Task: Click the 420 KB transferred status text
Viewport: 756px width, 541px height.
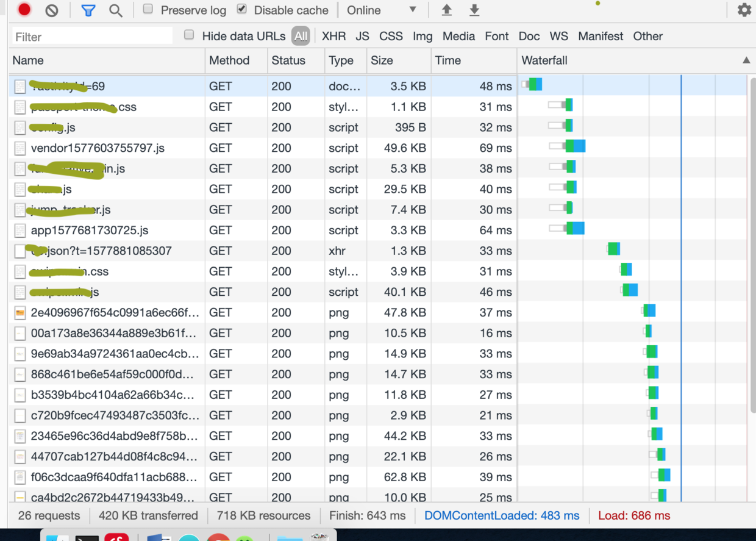Action: click(x=148, y=515)
